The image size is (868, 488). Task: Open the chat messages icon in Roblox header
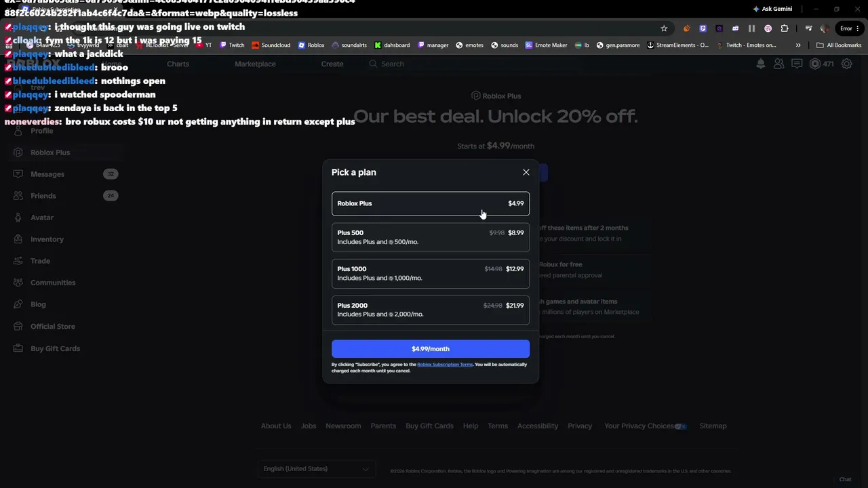click(x=797, y=64)
